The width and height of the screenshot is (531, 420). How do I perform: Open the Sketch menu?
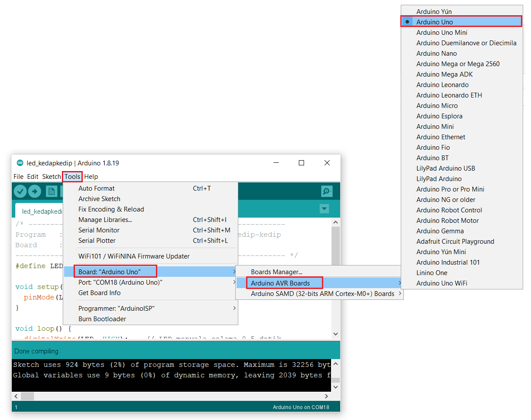(51, 177)
